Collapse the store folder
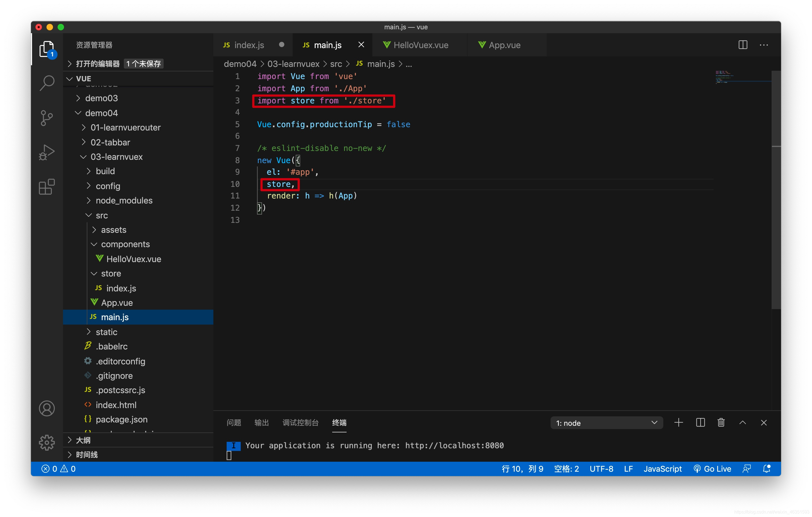812x517 pixels. pyautogui.click(x=138, y=273)
